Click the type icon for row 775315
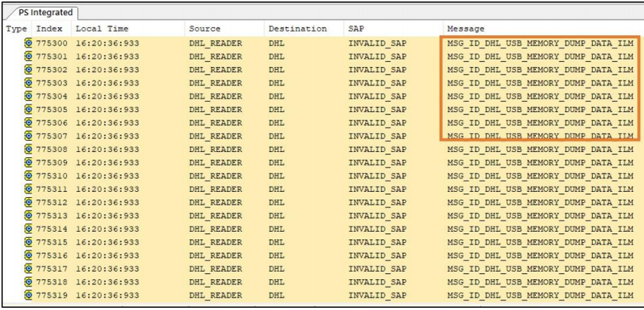644x310 pixels. (29, 242)
